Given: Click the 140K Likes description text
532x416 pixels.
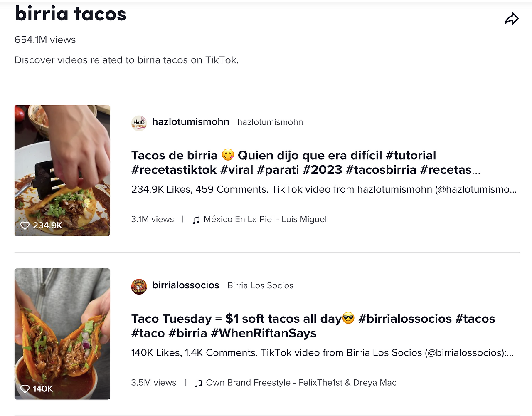Looking at the screenshot, I should pos(323,353).
